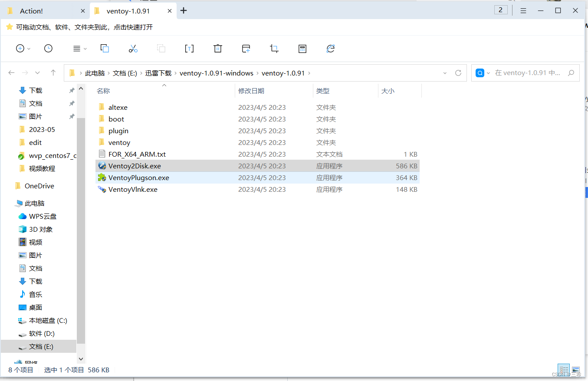Click 此电脑 in the breadcrumb path

click(95, 73)
